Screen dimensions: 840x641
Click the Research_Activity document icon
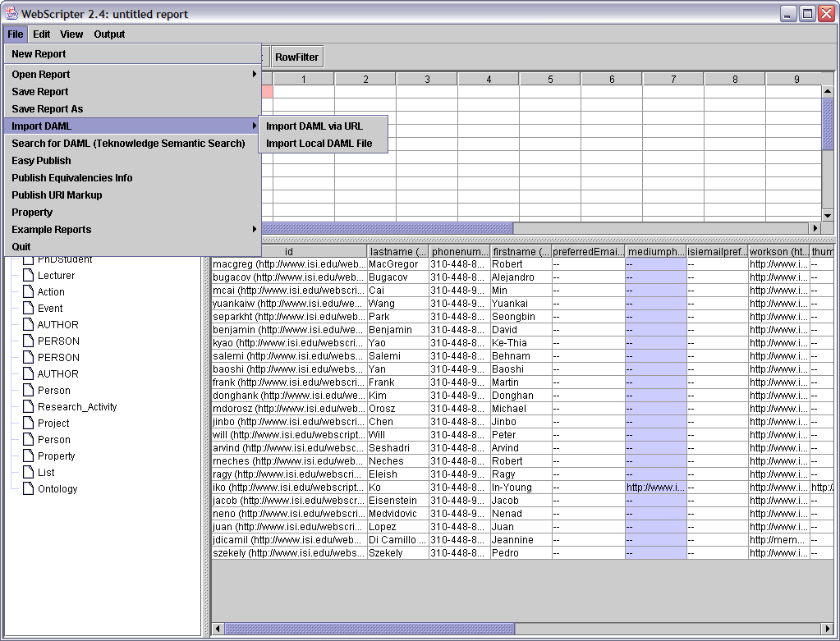tap(28, 407)
